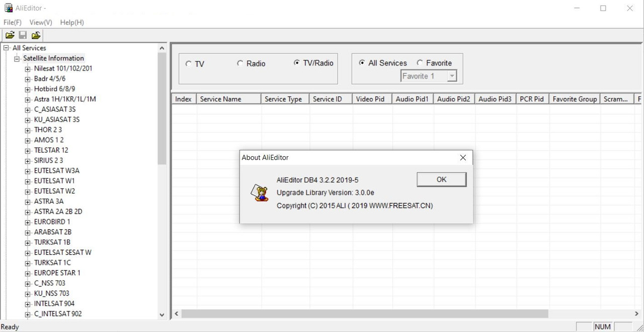Choose the All Services radio option

pos(362,63)
